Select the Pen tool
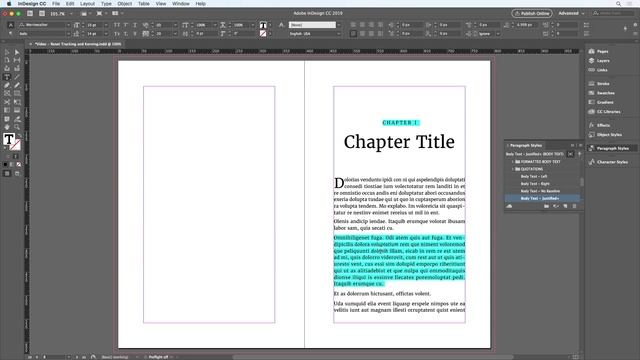 (x=7, y=85)
